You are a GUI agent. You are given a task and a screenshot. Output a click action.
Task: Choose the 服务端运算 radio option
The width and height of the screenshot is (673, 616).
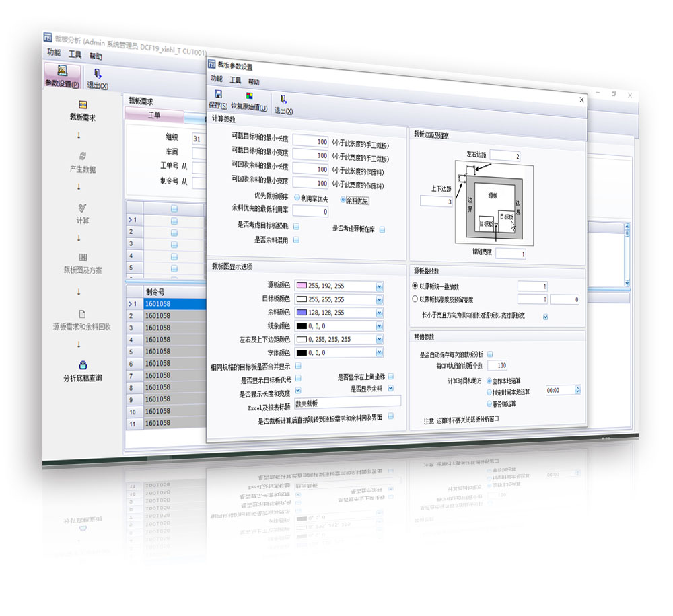tap(489, 403)
